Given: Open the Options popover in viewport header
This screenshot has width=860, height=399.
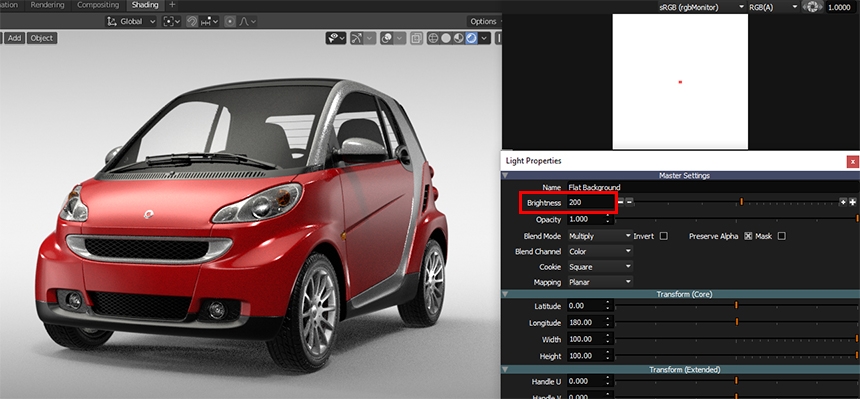Looking at the screenshot, I should (483, 21).
